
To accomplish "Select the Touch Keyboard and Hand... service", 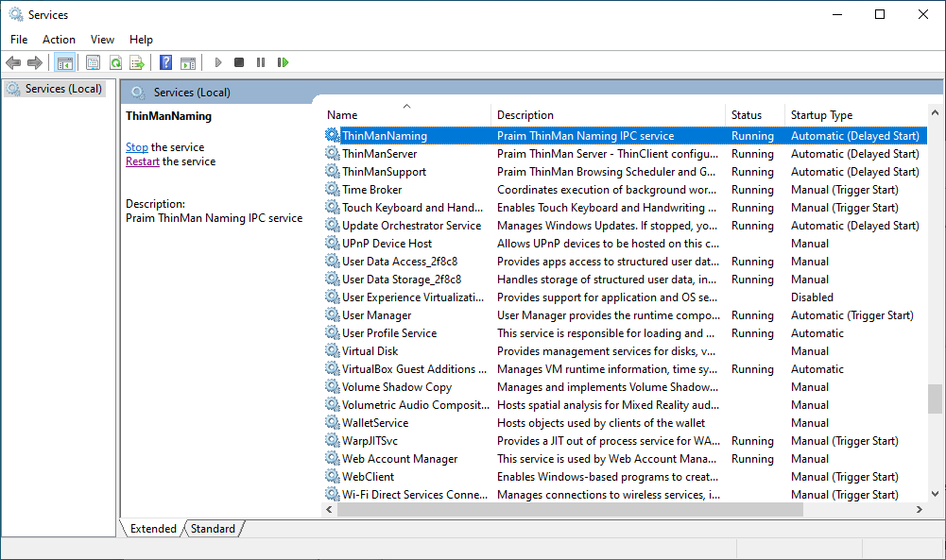I will coord(412,208).
